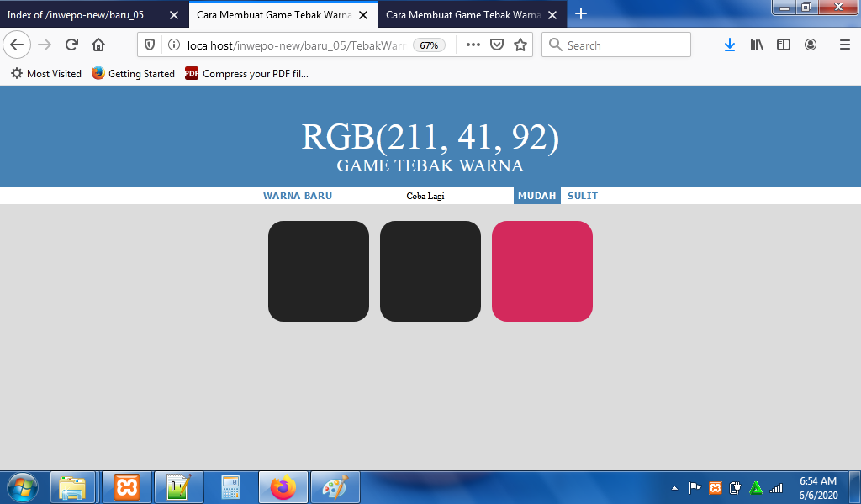
Task: Close the active Cara Membuat Game tab
Action: (x=363, y=15)
